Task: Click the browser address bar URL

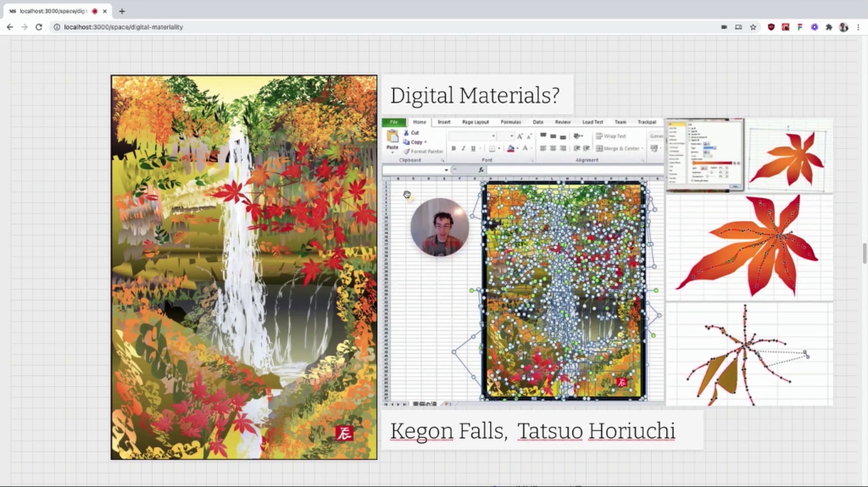Action: pyautogui.click(x=124, y=26)
